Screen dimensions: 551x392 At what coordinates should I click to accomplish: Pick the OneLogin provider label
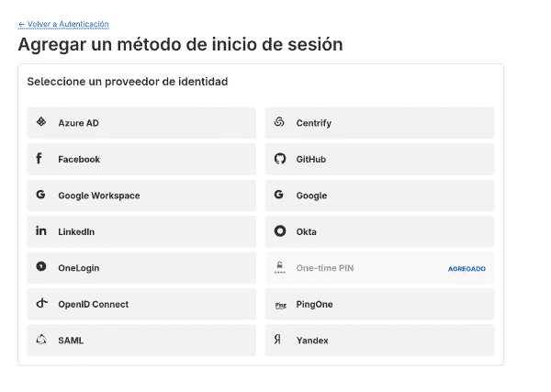pyautogui.click(x=79, y=268)
